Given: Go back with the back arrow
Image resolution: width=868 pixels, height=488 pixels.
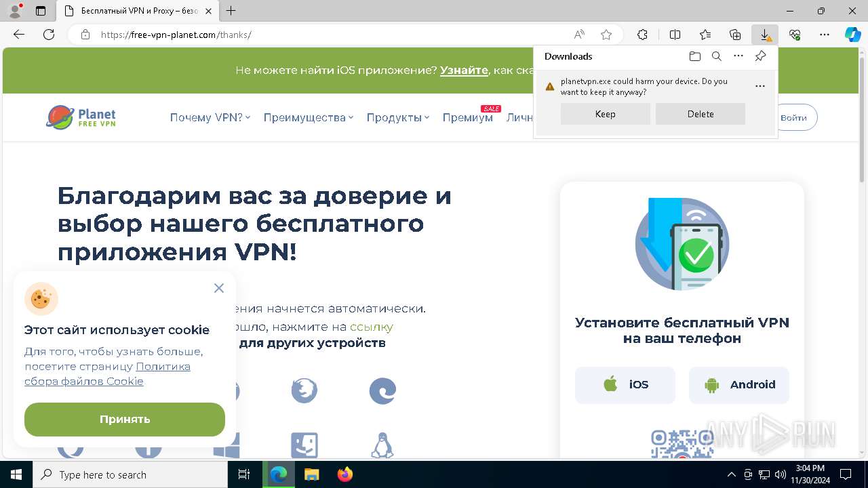Looking at the screenshot, I should 19,35.
